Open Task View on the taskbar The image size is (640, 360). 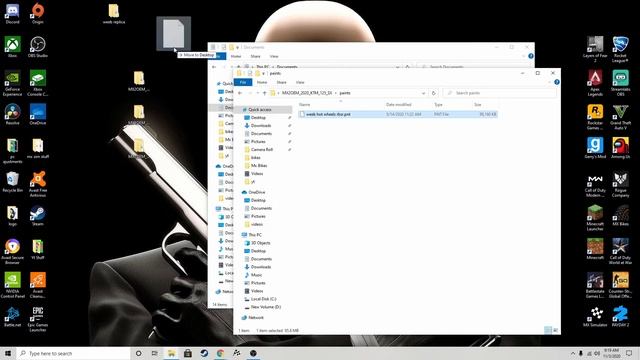(155, 353)
